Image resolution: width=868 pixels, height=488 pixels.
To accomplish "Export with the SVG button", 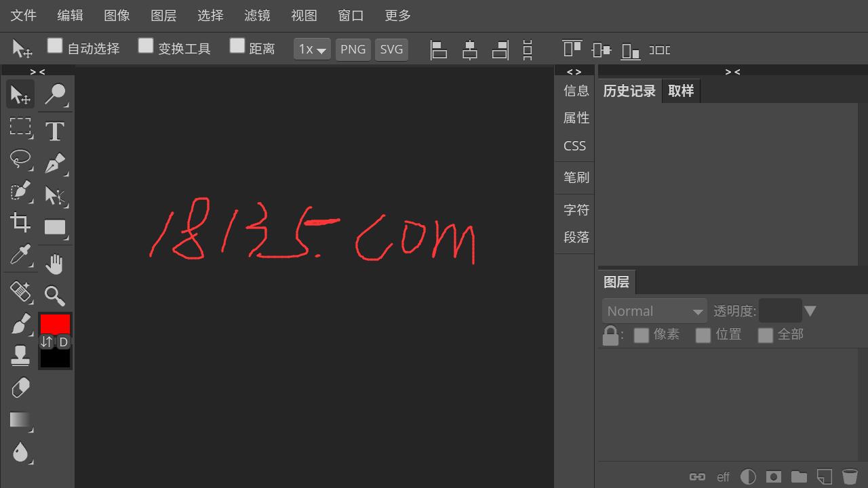I will [x=391, y=49].
